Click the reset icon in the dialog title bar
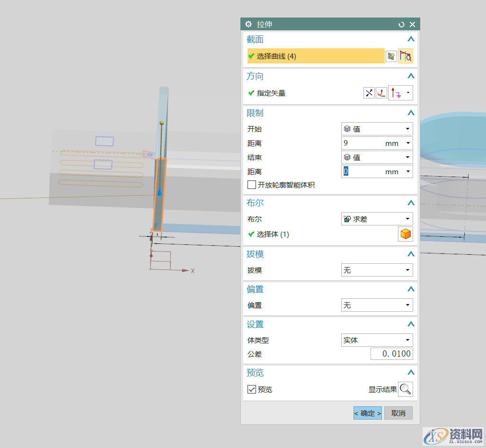Viewport: 486px width, 448px height. point(402,24)
